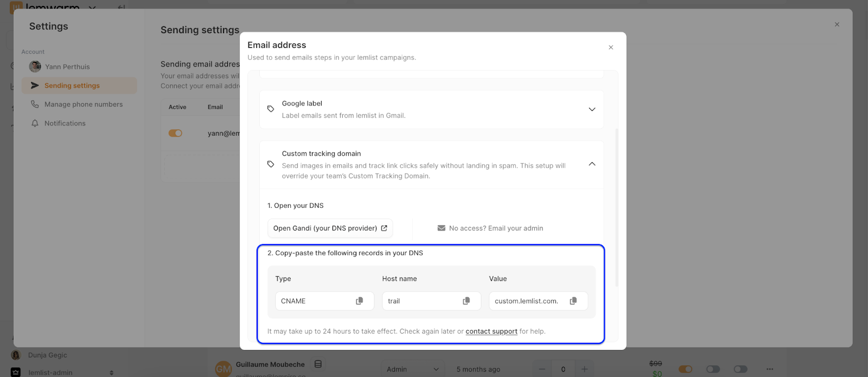Click the database icon next to Guillaume Moubeche

(x=318, y=365)
